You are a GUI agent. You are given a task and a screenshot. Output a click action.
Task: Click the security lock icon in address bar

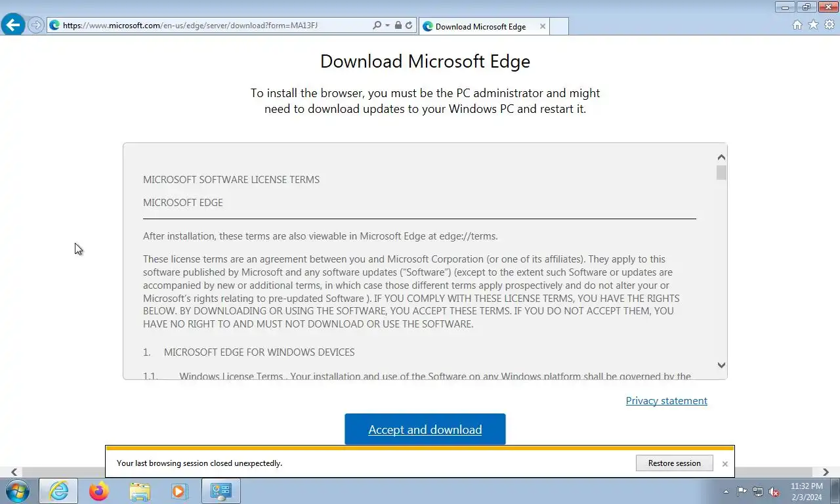[398, 26]
